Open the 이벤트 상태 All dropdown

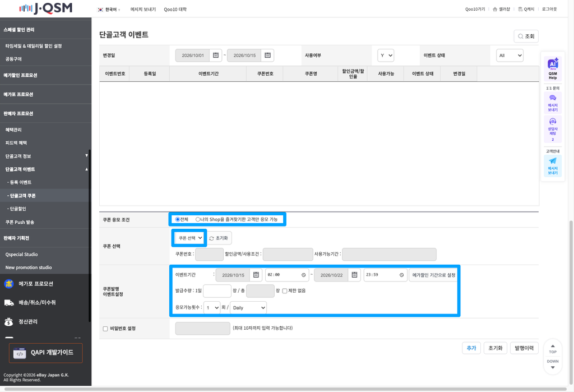click(x=510, y=56)
